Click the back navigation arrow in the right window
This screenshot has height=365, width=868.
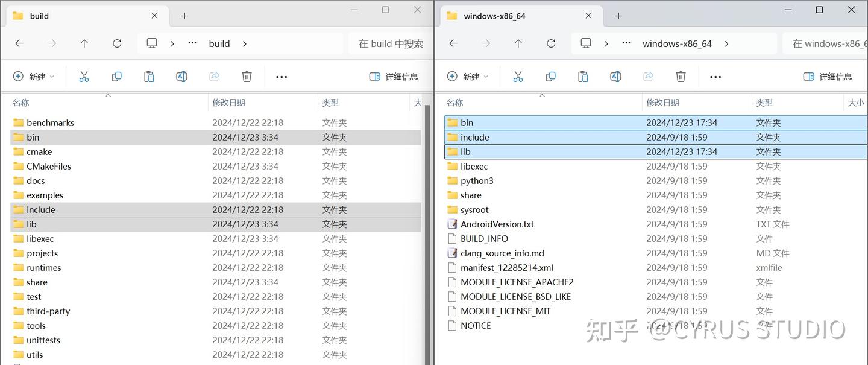453,43
